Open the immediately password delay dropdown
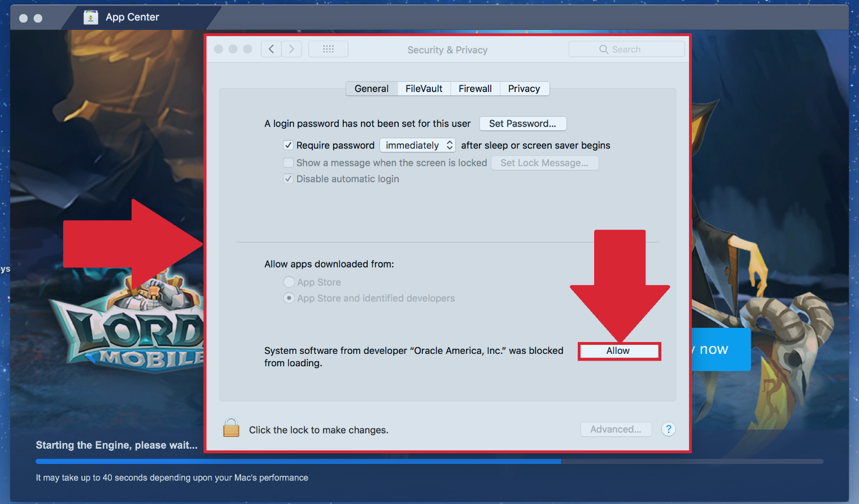This screenshot has height=504, width=859. point(417,145)
